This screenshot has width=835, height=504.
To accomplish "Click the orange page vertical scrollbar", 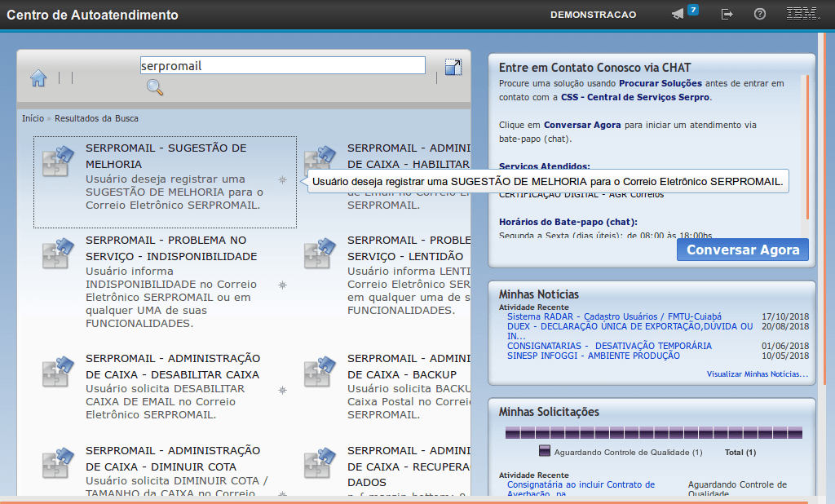I will pos(824,210).
